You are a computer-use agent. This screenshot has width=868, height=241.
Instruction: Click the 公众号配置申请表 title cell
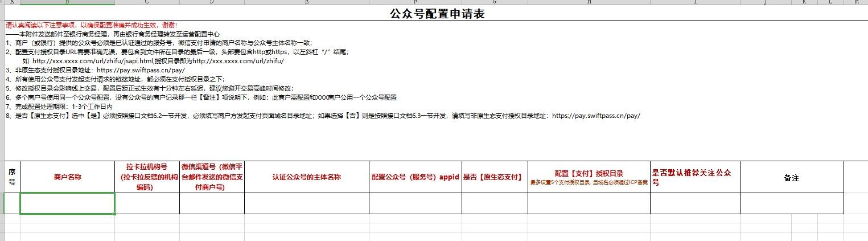(437, 14)
